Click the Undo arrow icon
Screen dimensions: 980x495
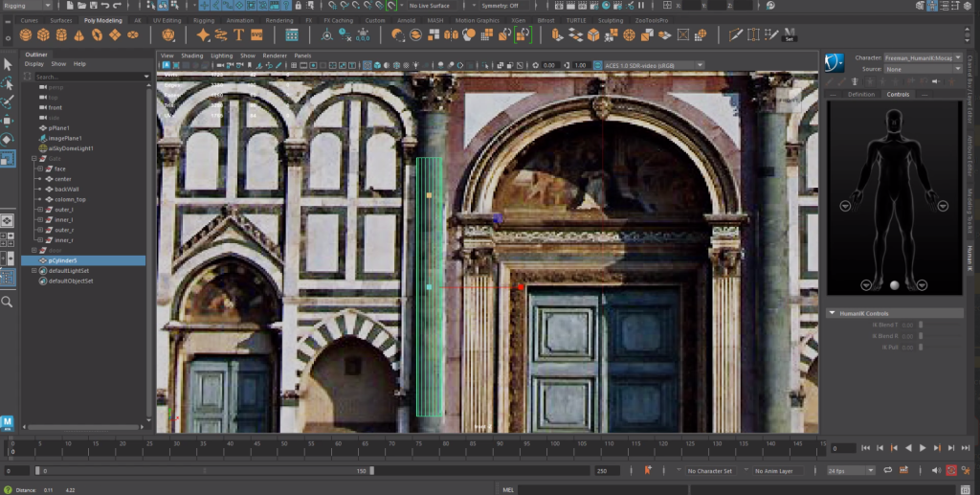pos(105,5)
